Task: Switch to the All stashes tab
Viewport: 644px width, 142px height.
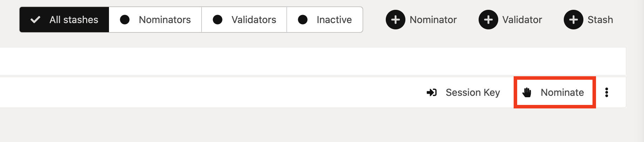Action: 74,20
